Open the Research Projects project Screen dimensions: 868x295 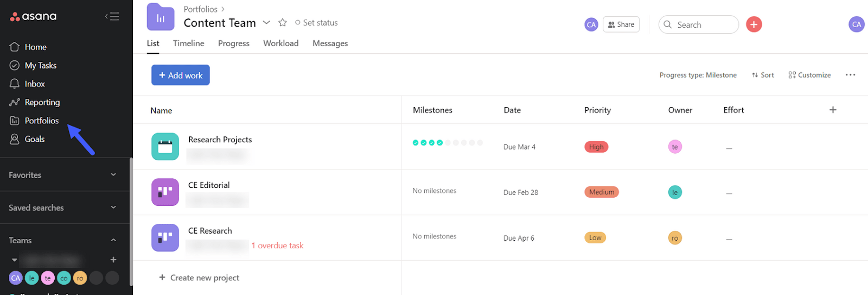[x=220, y=140]
